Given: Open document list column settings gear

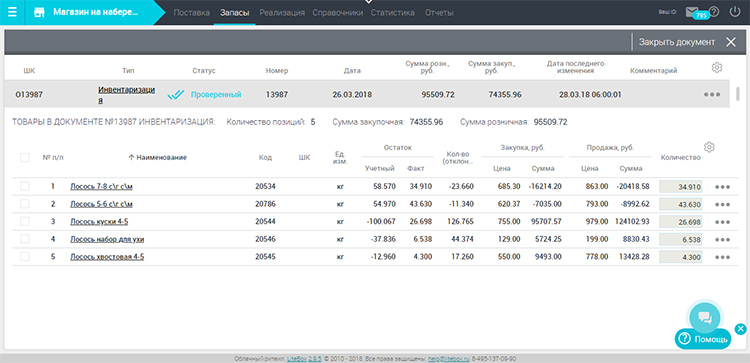Looking at the screenshot, I should [x=716, y=68].
